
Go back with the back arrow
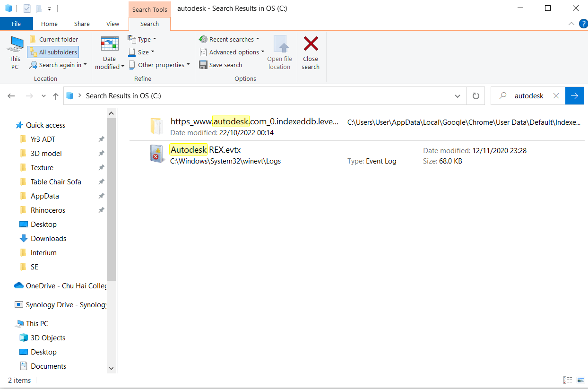click(x=11, y=96)
